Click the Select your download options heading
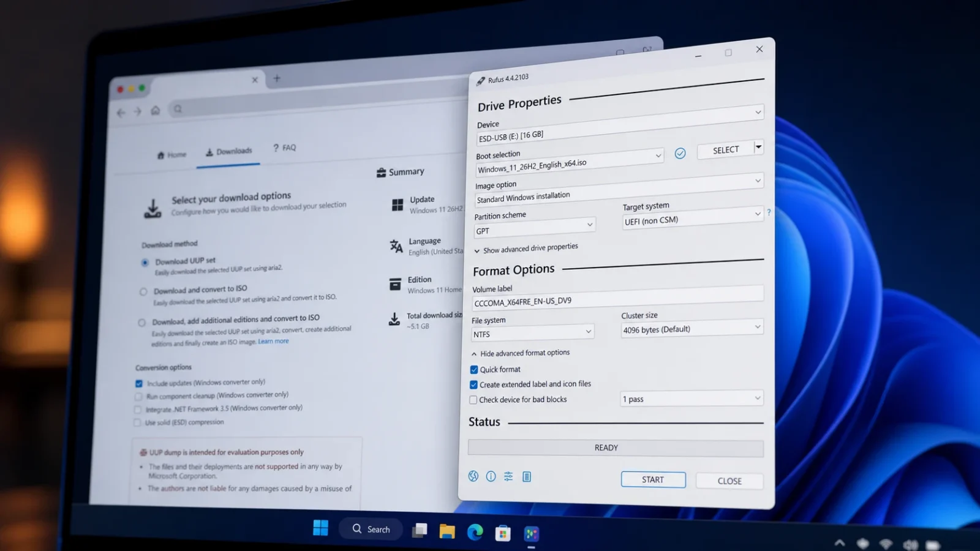The width and height of the screenshot is (980, 551). point(232,198)
